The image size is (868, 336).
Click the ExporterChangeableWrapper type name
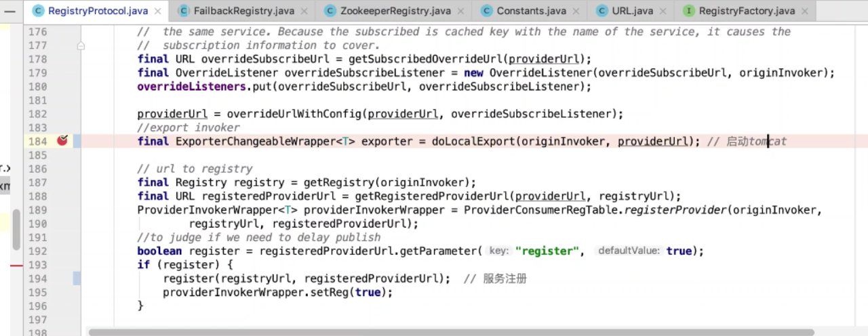(x=255, y=142)
